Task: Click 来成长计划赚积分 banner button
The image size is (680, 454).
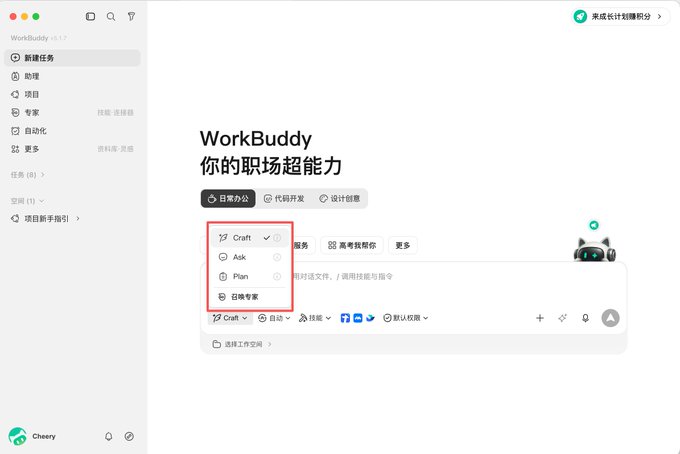Action: tap(620, 16)
